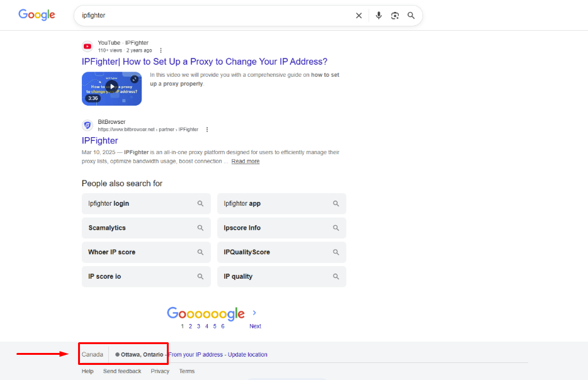Clear the search box with X icon
Image resolution: width=588 pixels, height=380 pixels.
click(359, 15)
